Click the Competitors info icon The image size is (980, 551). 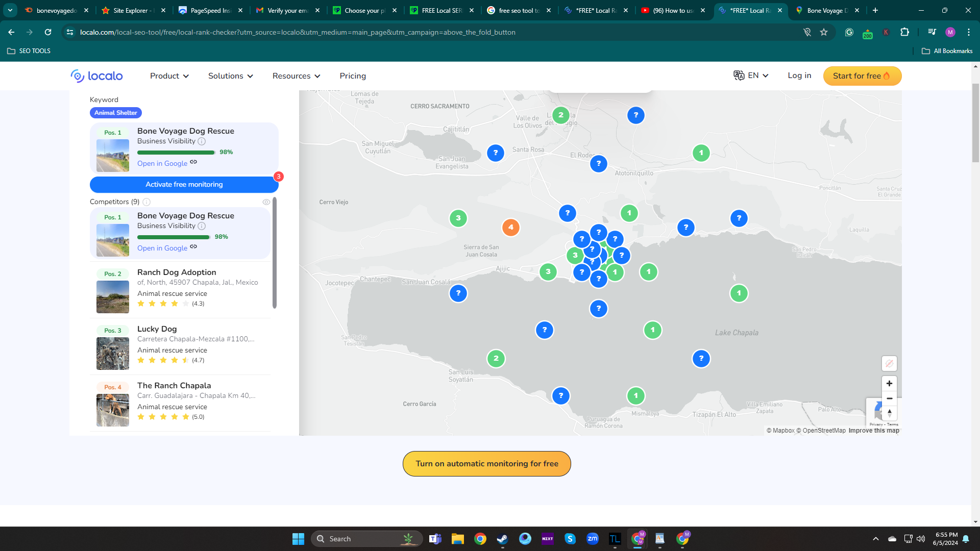[x=146, y=202]
